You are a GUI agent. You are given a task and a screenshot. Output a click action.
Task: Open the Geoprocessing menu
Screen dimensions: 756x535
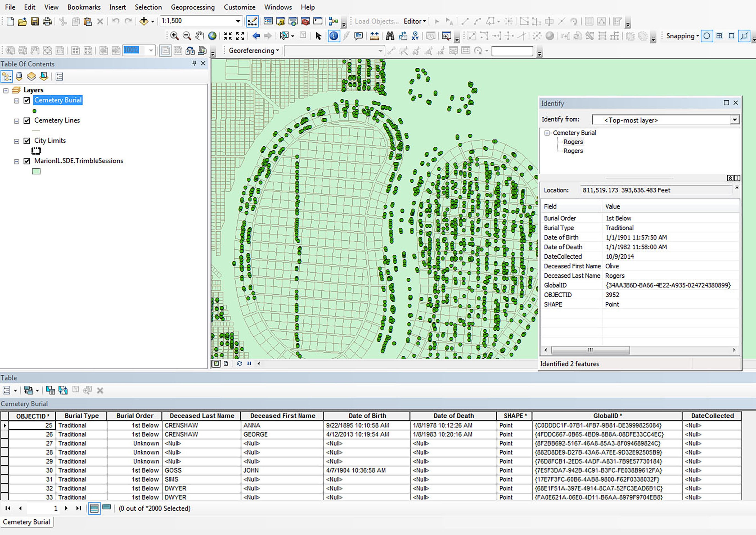coord(192,7)
